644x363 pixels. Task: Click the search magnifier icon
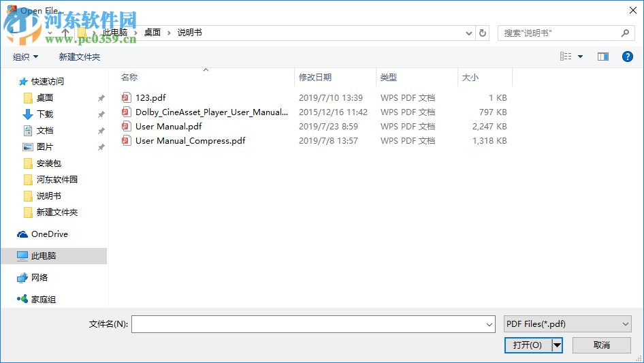625,33
